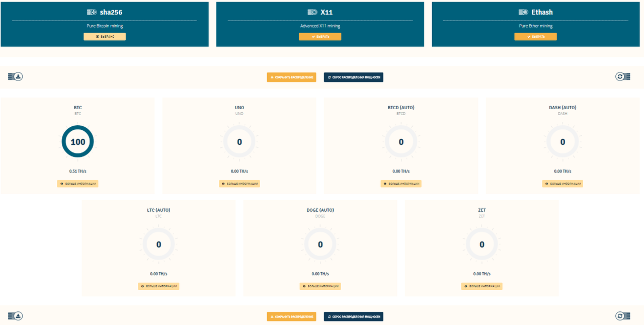Click the top-right sync distribution icon
Image resolution: width=644 pixels, height=325 pixels.
pyautogui.click(x=623, y=76)
